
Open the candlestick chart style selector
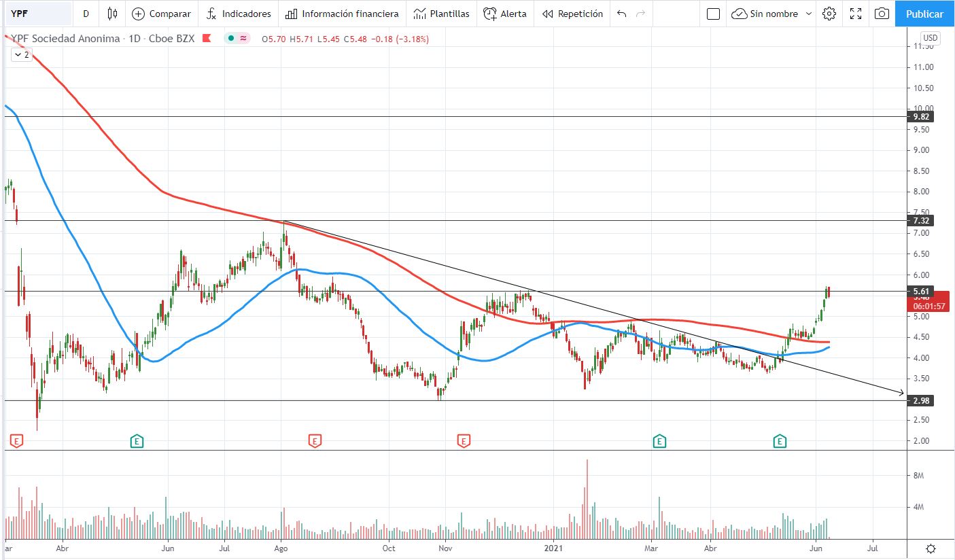click(113, 14)
